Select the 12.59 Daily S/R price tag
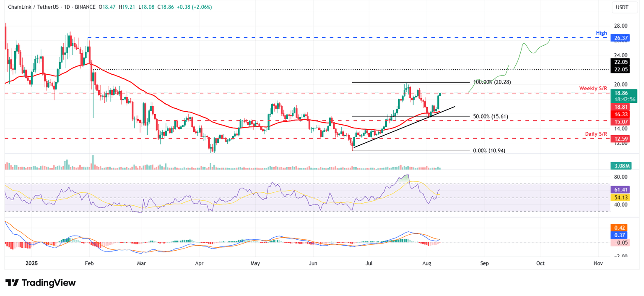Viewport: 644px width, 296px height. pyautogui.click(x=620, y=139)
